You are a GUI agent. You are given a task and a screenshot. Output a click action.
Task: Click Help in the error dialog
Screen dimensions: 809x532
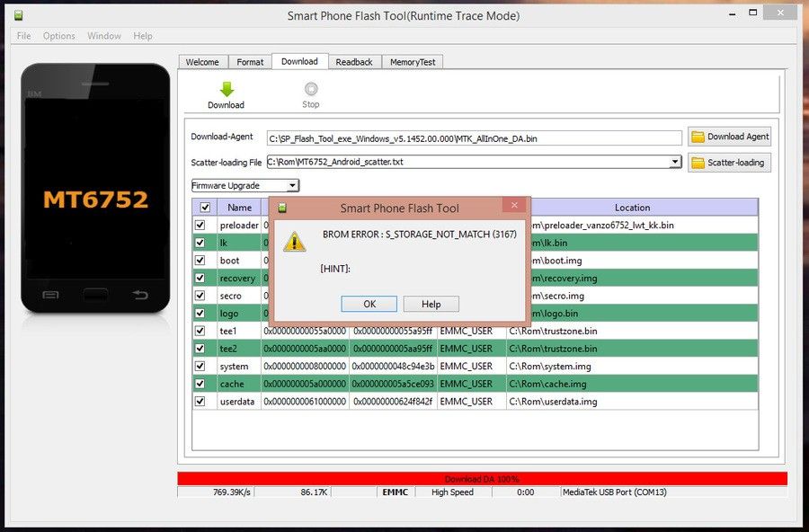tap(431, 304)
